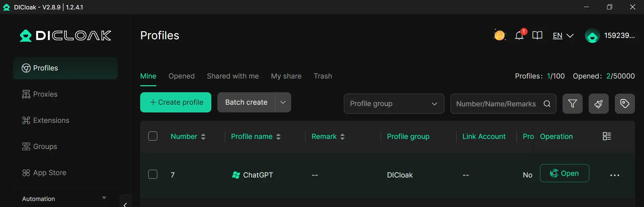Image resolution: width=644 pixels, height=207 pixels.
Task: Check the select-all header checkbox
Action: 153,136
